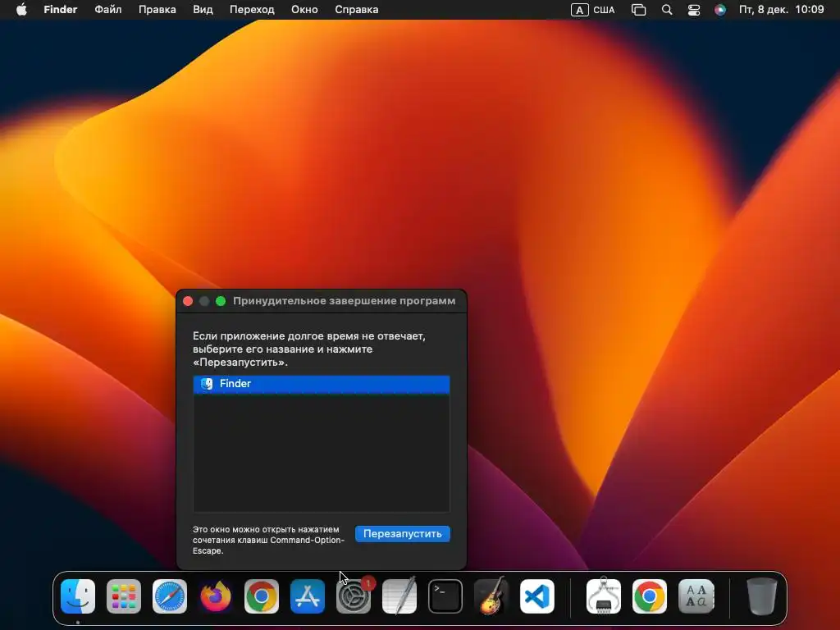Launch Terminal from the Dock
840x630 pixels.
click(445, 596)
